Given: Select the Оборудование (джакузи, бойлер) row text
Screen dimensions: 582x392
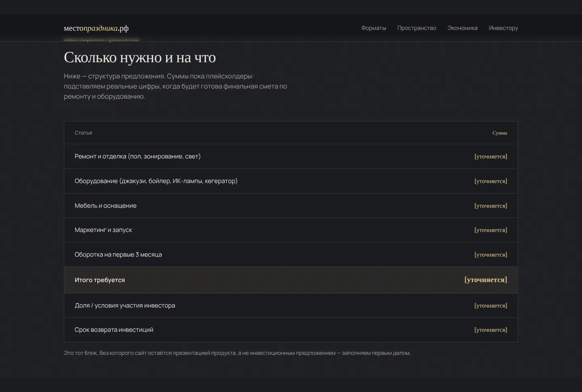Looking at the screenshot, I should pyautogui.click(x=156, y=181).
